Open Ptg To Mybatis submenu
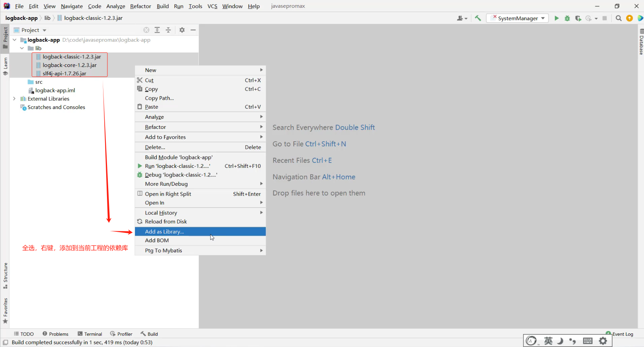 (200, 250)
